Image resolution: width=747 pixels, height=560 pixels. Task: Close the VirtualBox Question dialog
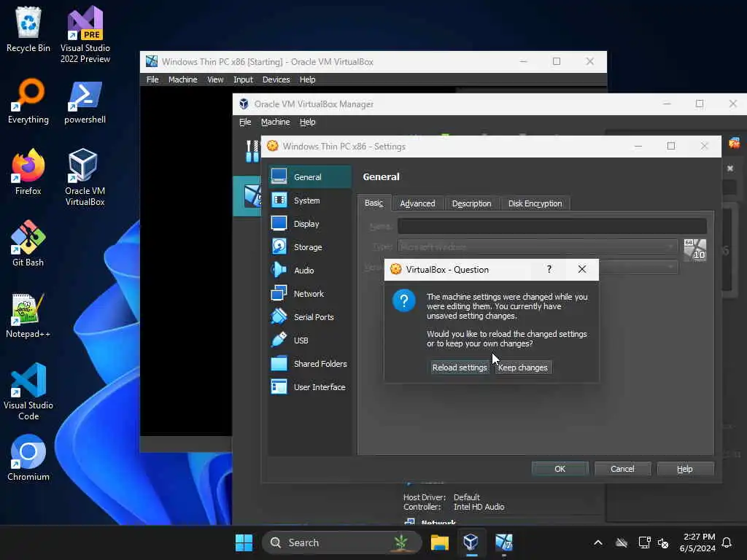[x=581, y=269]
